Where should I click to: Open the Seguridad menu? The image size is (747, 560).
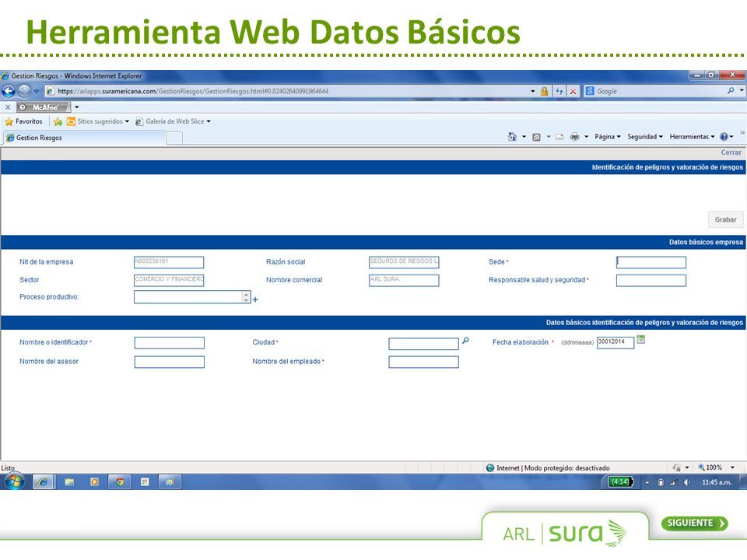tap(645, 137)
